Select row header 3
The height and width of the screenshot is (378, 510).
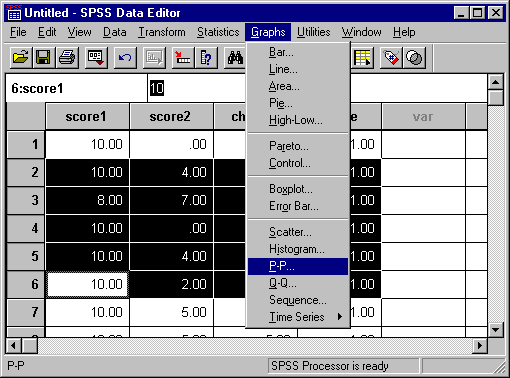(x=26, y=200)
